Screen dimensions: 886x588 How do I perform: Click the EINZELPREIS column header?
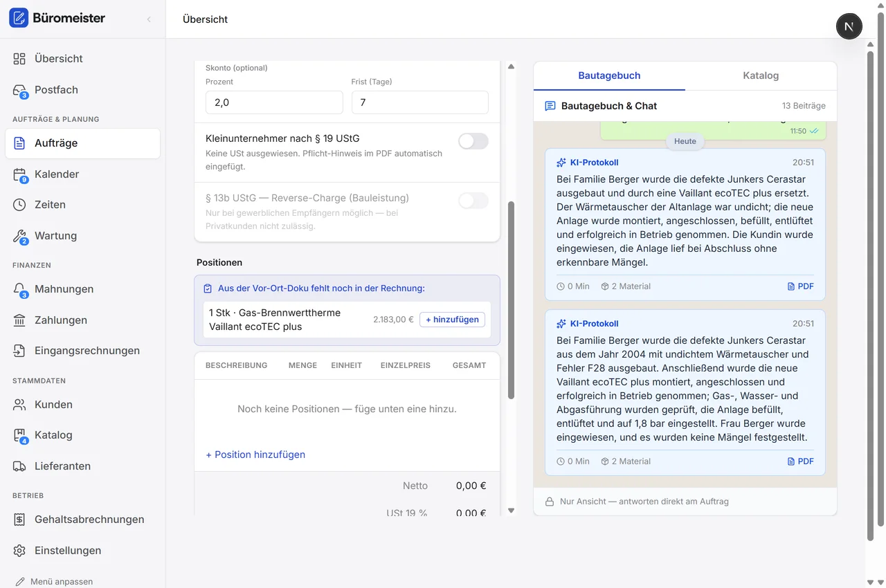406,365
